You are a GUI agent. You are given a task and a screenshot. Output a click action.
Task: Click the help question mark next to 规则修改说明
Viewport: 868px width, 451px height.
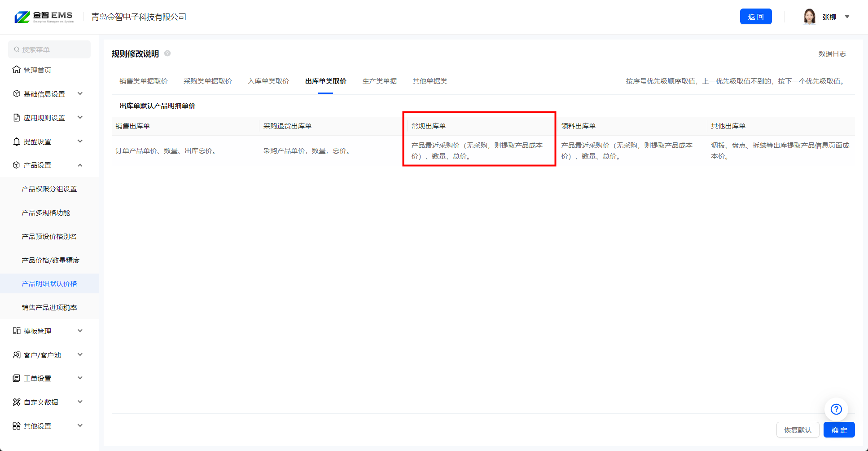[x=167, y=53]
